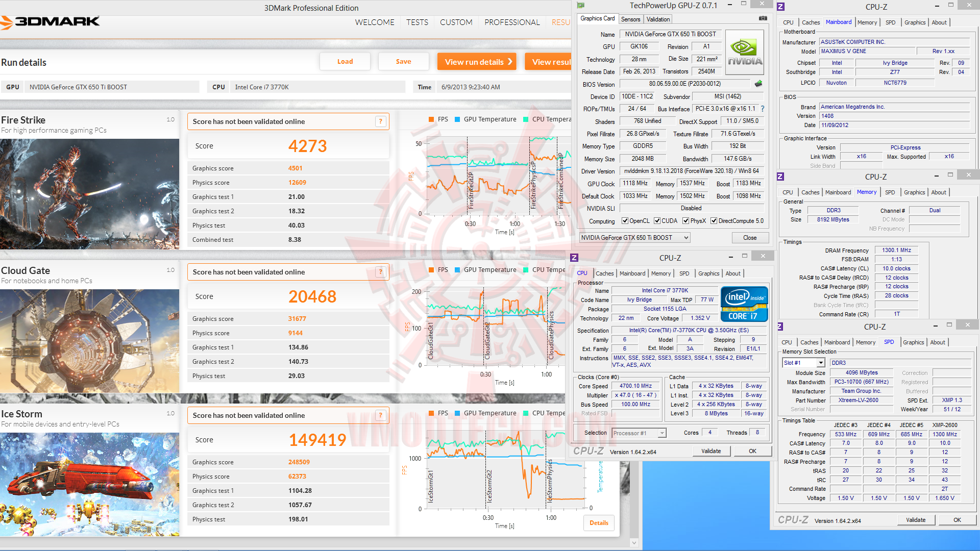Toggle the PhysX checkbox

pyautogui.click(x=686, y=221)
